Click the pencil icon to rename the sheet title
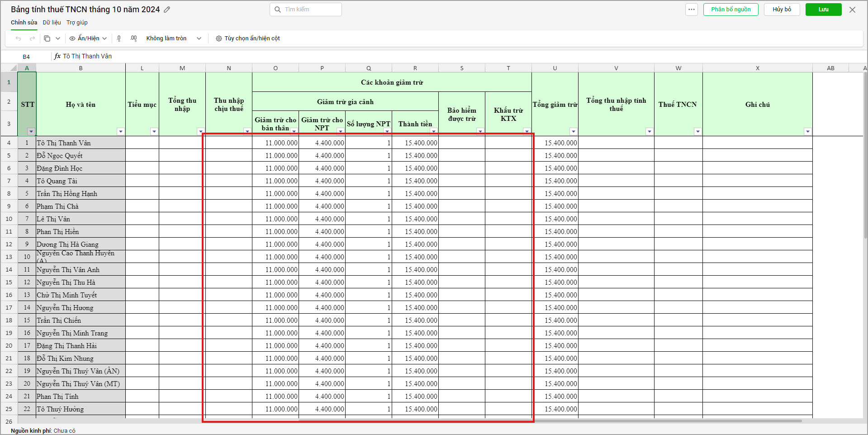868x435 pixels. coord(167,10)
